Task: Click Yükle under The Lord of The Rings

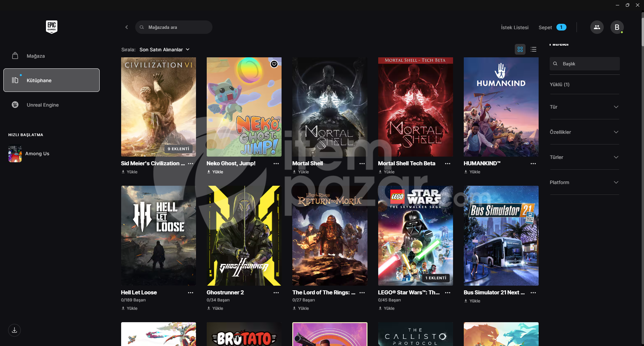Action: [301, 308]
